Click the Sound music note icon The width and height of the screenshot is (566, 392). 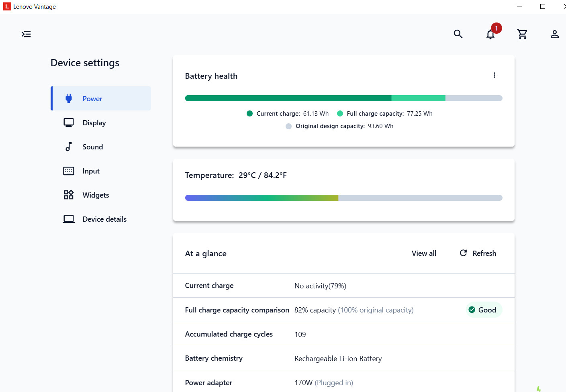[69, 147]
